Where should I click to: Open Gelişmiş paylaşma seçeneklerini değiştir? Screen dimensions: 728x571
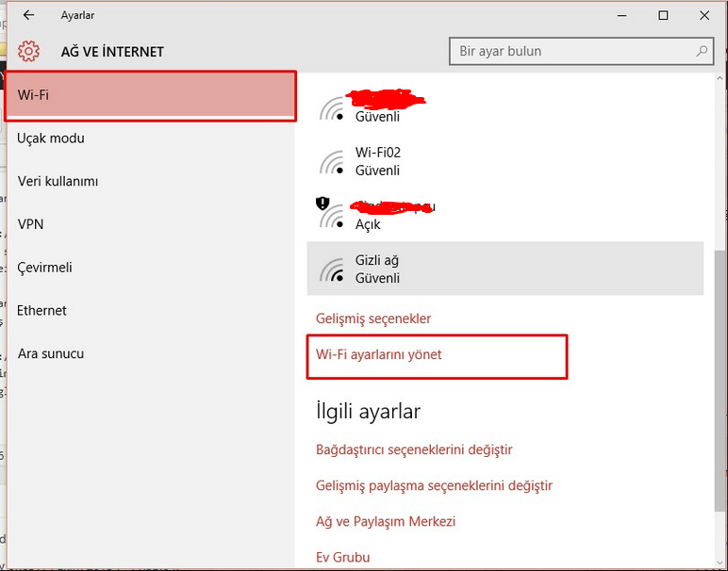tap(434, 485)
